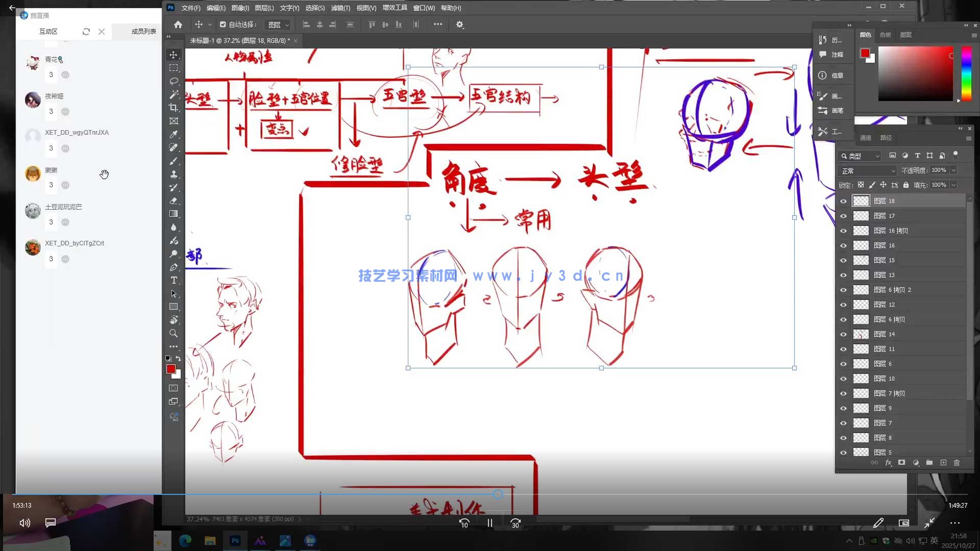Open the layer blend mode dropdown showing 正常

(867, 170)
